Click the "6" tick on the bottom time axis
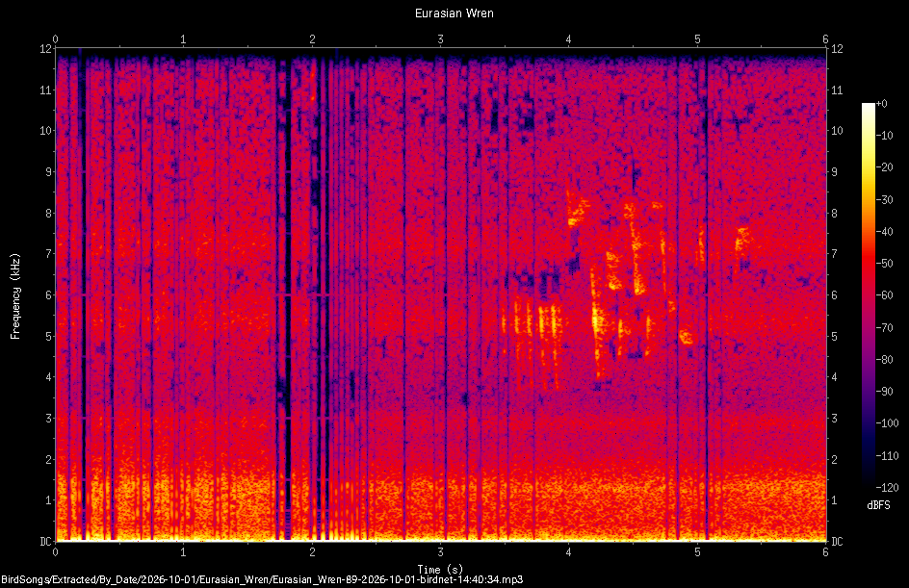Screen dimensions: 909x588 (x=825, y=552)
